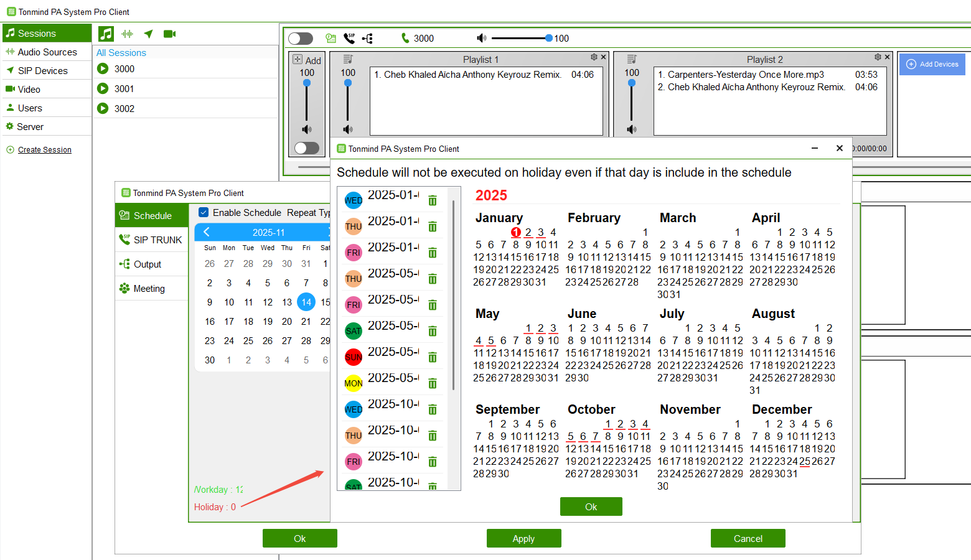Go to previous month in schedule calendar
971x560 pixels.
pos(207,232)
